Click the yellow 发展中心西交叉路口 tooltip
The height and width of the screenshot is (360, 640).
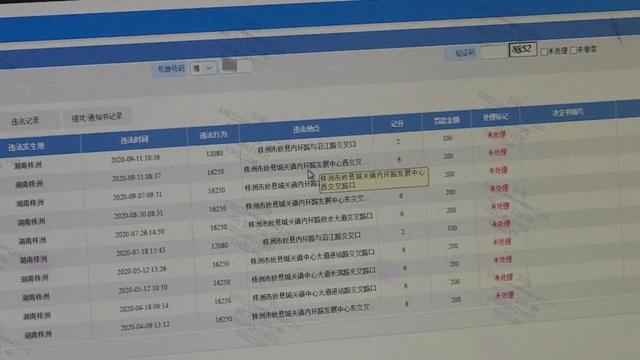click(373, 179)
